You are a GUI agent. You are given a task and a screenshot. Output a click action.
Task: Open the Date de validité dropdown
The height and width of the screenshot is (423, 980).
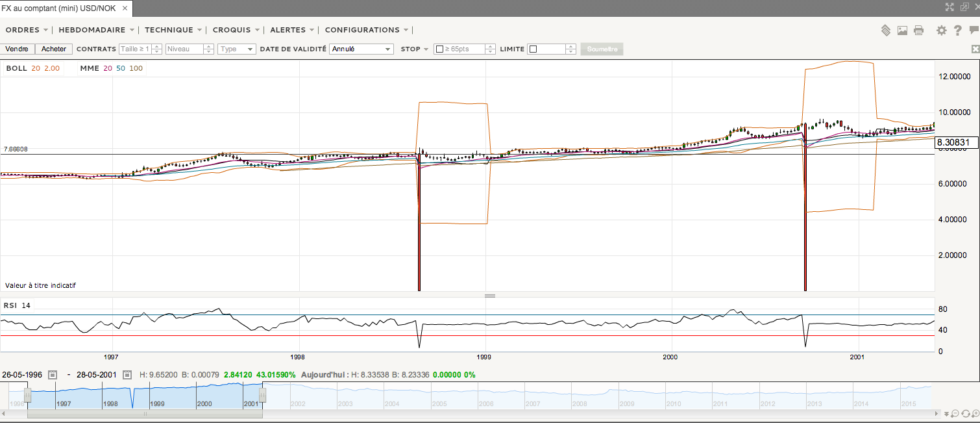coord(361,49)
